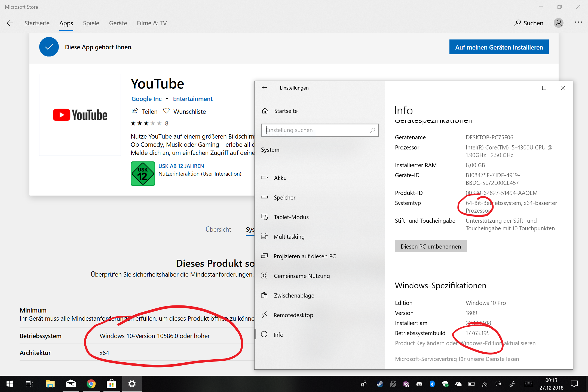
Task: Click Version value 1809
Action: point(471,313)
